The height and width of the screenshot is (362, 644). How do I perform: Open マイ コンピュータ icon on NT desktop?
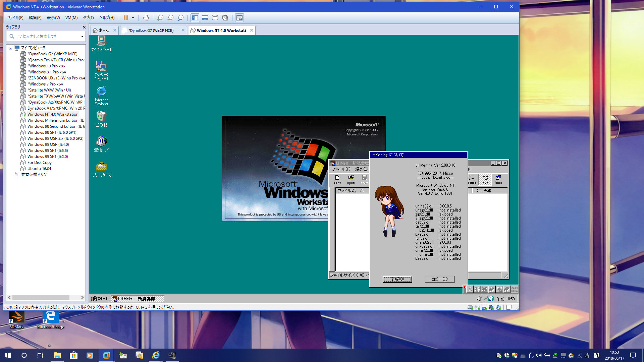tap(101, 44)
